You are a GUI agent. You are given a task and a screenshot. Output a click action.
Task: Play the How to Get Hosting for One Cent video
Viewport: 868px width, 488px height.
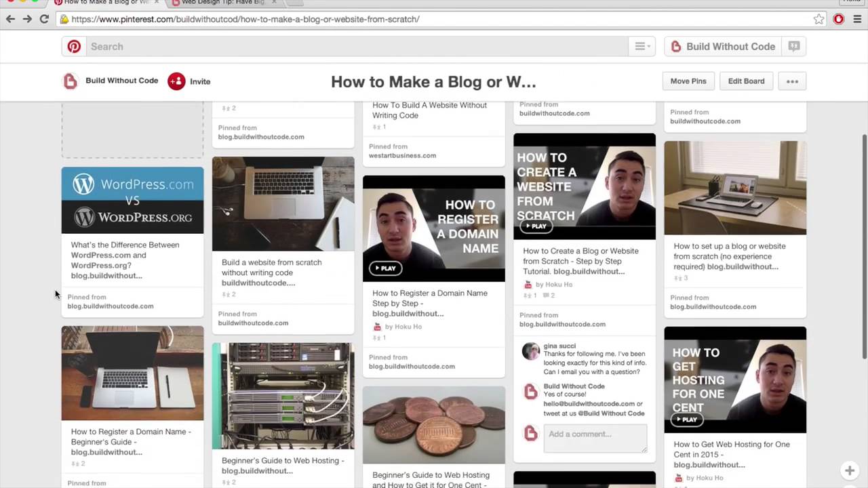(x=688, y=419)
